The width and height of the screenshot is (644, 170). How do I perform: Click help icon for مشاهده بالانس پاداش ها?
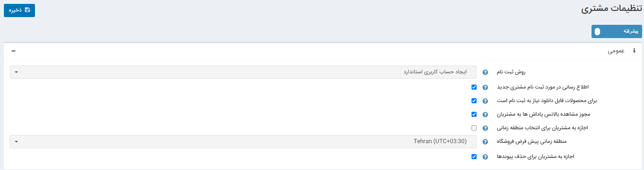coord(485,114)
